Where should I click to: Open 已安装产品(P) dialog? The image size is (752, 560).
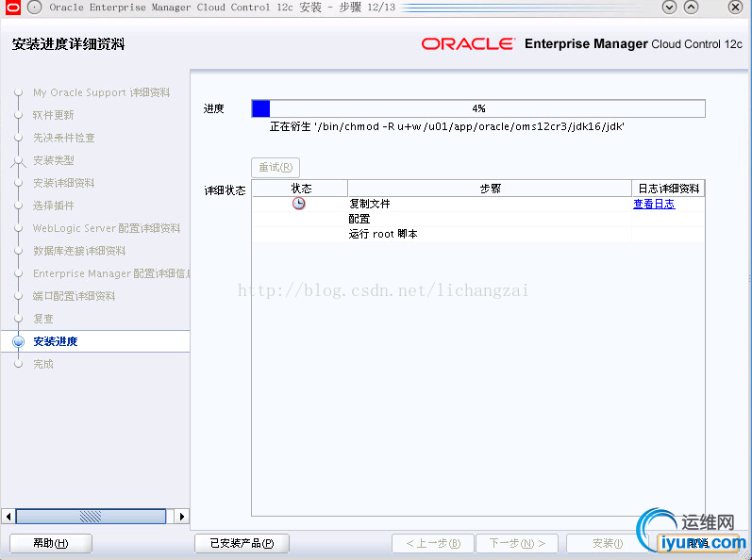pos(242,543)
